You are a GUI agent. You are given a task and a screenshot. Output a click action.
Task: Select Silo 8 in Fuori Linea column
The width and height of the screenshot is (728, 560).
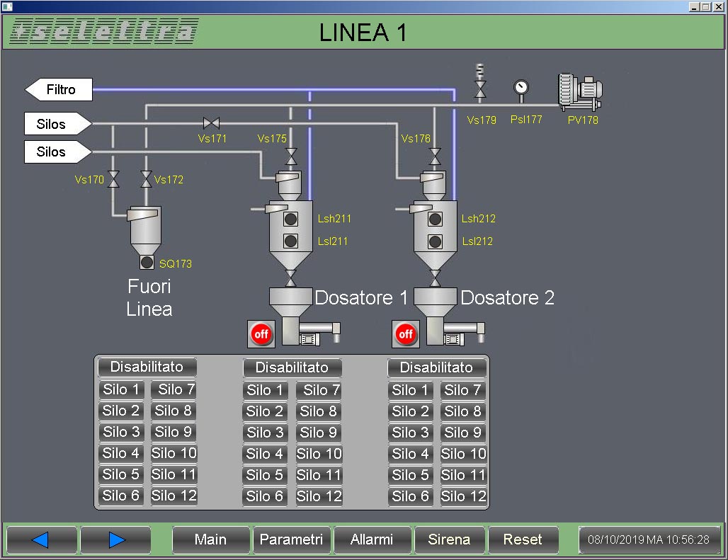click(x=174, y=411)
